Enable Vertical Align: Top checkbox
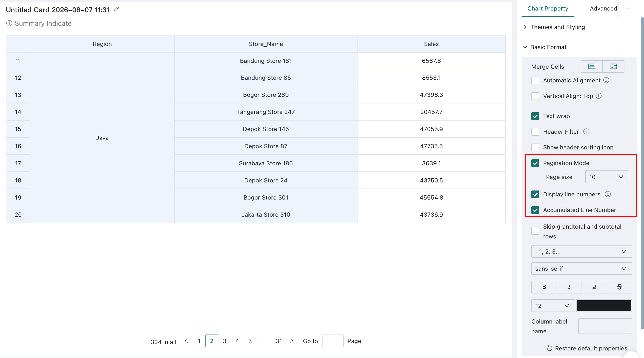This screenshot has height=358, width=644. 535,96
